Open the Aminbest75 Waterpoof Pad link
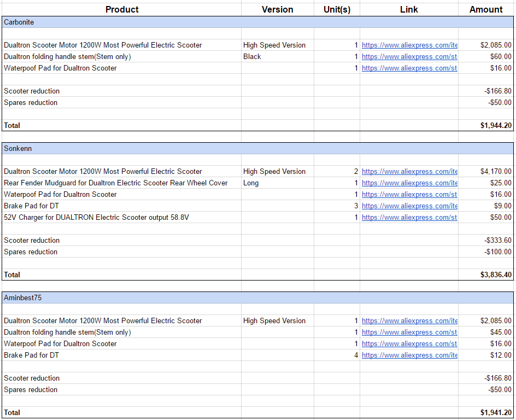This screenshot has width=516, height=420. click(x=409, y=343)
